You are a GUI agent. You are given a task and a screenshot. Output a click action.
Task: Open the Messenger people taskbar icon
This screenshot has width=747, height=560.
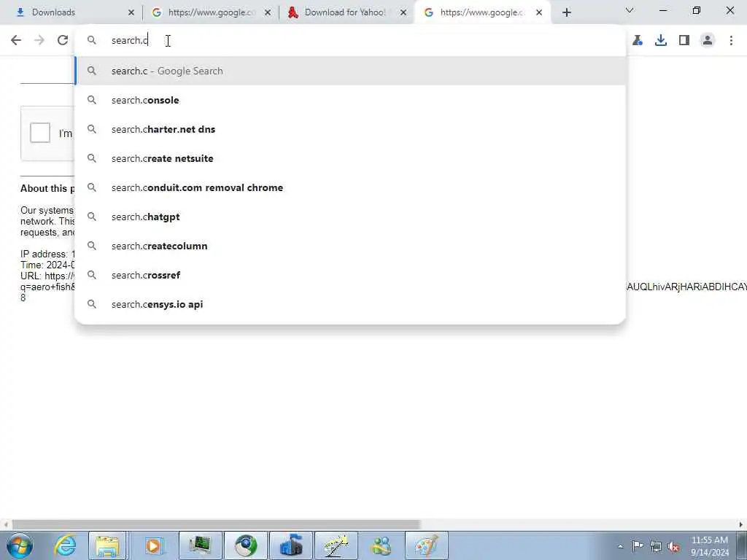[x=382, y=545]
